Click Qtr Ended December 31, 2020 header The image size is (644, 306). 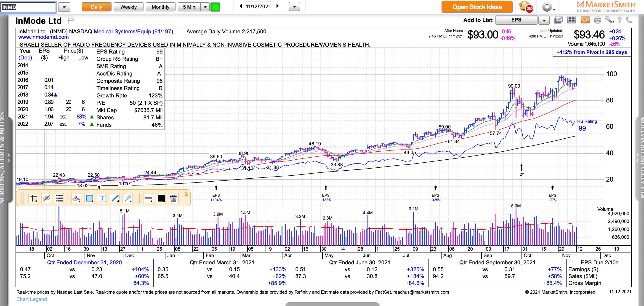click(84, 262)
